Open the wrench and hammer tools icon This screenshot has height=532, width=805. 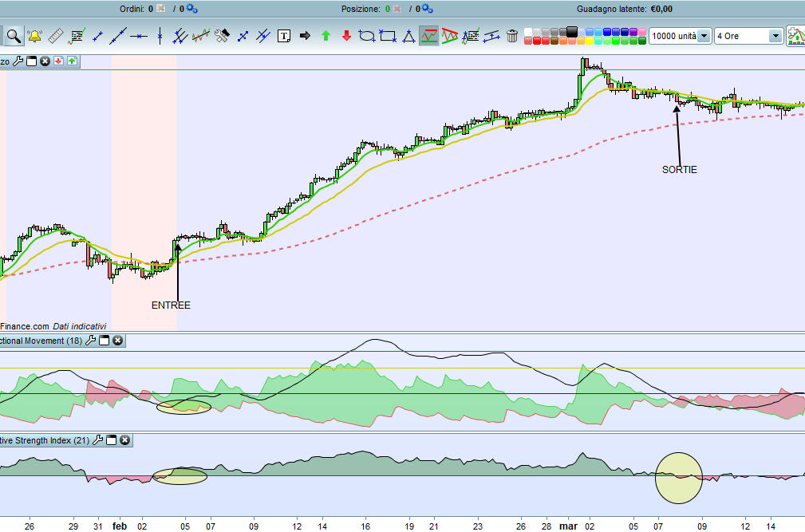(221, 36)
